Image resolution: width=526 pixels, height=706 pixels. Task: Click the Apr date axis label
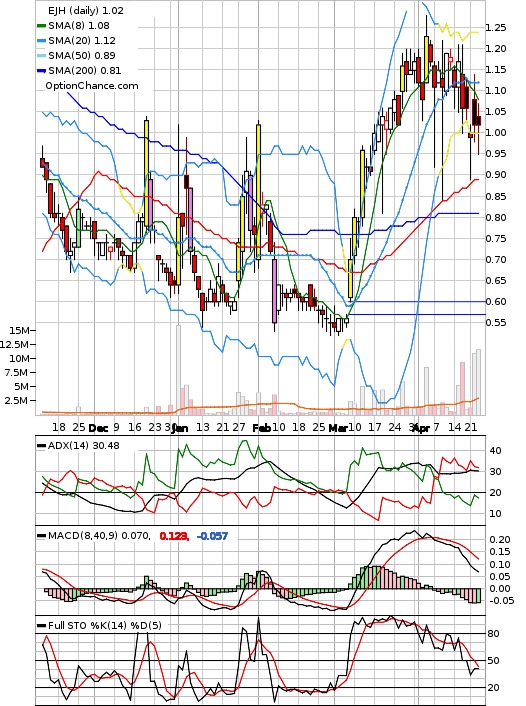[x=421, y=428]
